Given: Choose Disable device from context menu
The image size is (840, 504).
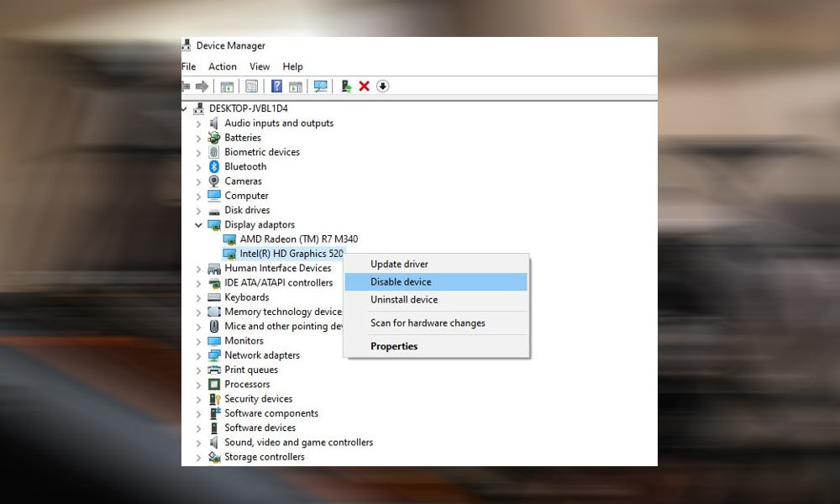Looking at the screenshot, I should [x=436, y=281].
